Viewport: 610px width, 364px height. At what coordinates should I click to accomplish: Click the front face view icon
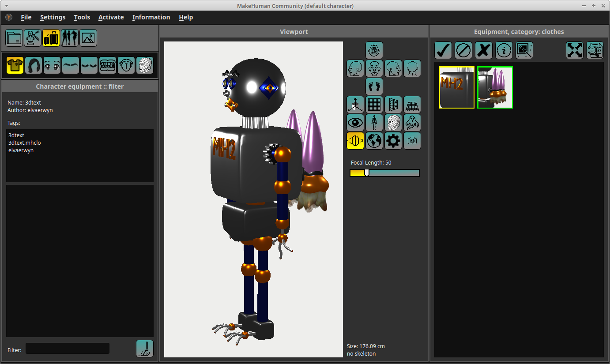(374, 68)
